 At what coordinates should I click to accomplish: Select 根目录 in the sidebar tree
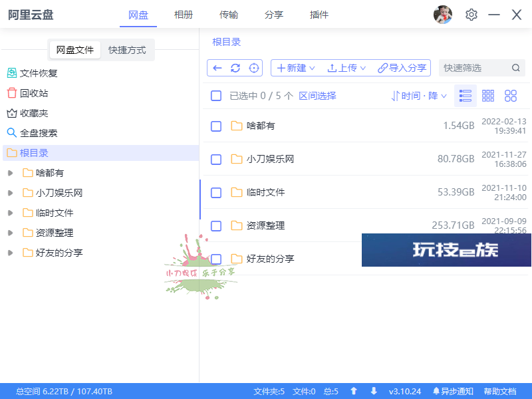tap(101, 153)
